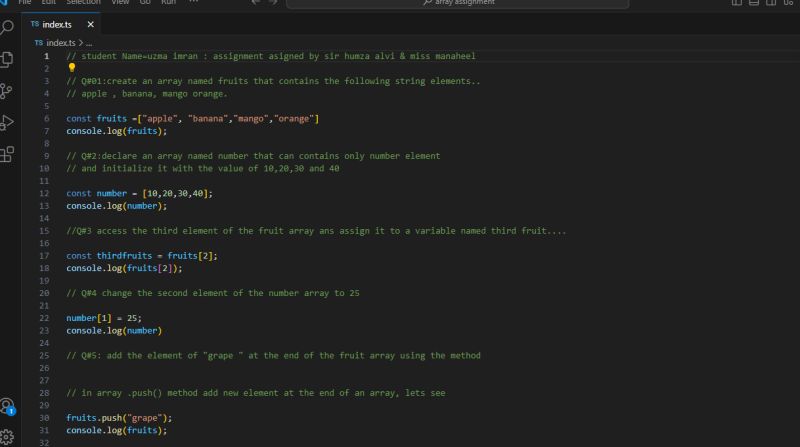Click the 'array assignment' command center search
The width and height of the screenshot is (800, 447).
pyautogui.click(x=458, y=3)
